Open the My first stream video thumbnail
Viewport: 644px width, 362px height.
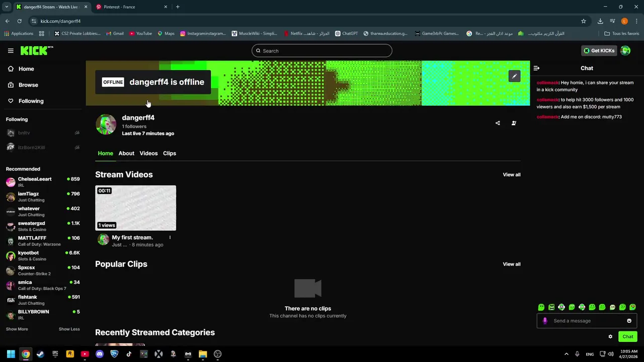(x=136, y=208)
